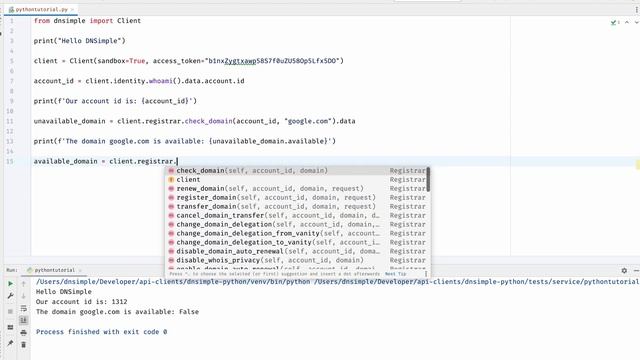Print the console output with printer icon
640x360 pixels.
(24, 333)
